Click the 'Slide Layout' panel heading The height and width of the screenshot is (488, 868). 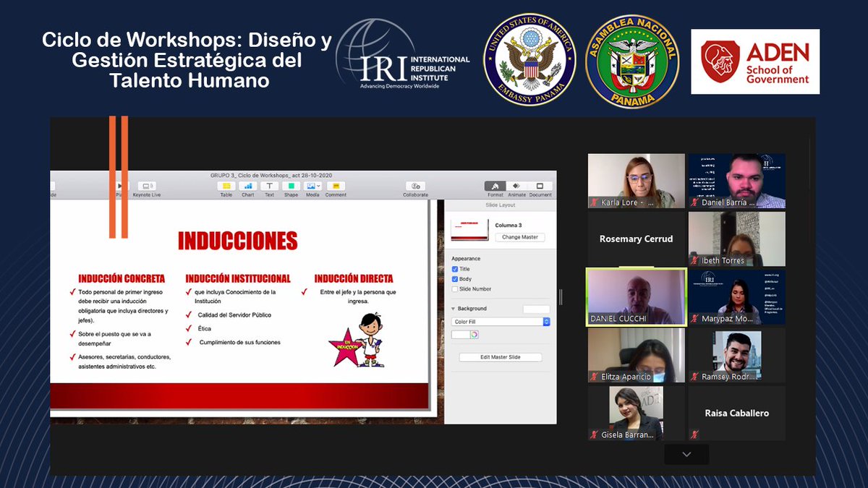tap(500, 205)
